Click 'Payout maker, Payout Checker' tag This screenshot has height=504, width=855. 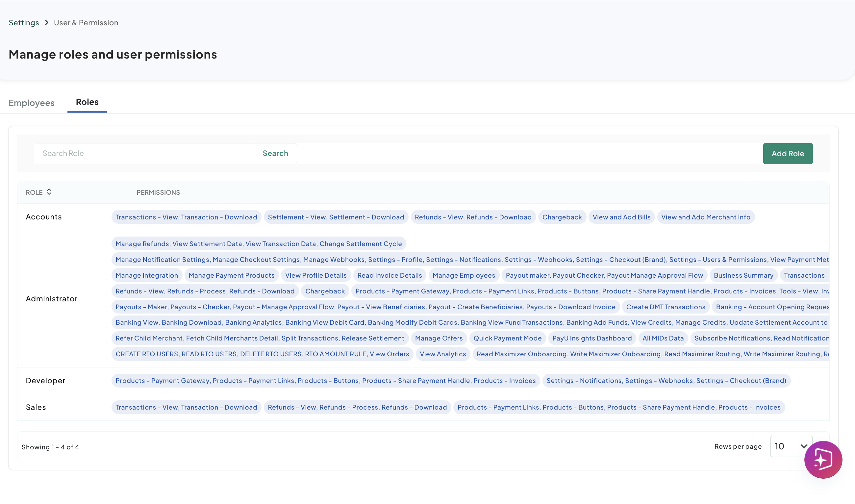[604, 275]
